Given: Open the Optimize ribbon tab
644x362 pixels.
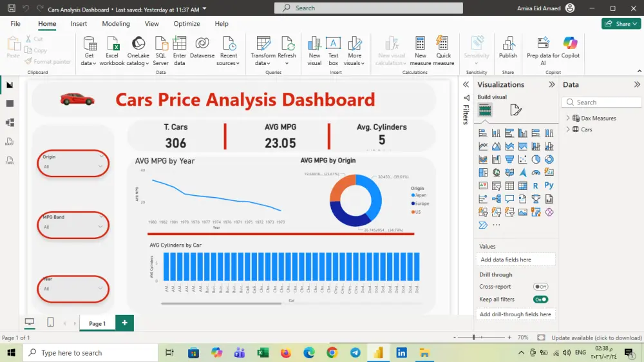Looking at the screenshot, I should [187, 24].
